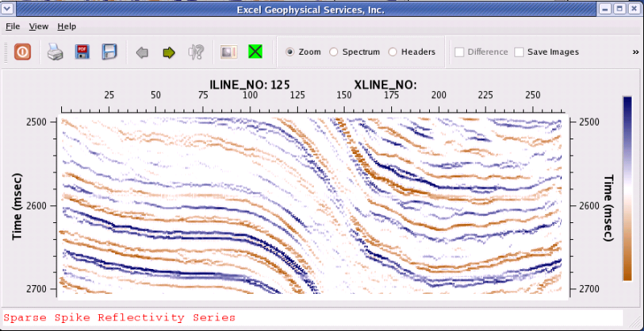Screen dimensions: 644x331
Task: Click the 250 crossline axis label
Action: 533,95
